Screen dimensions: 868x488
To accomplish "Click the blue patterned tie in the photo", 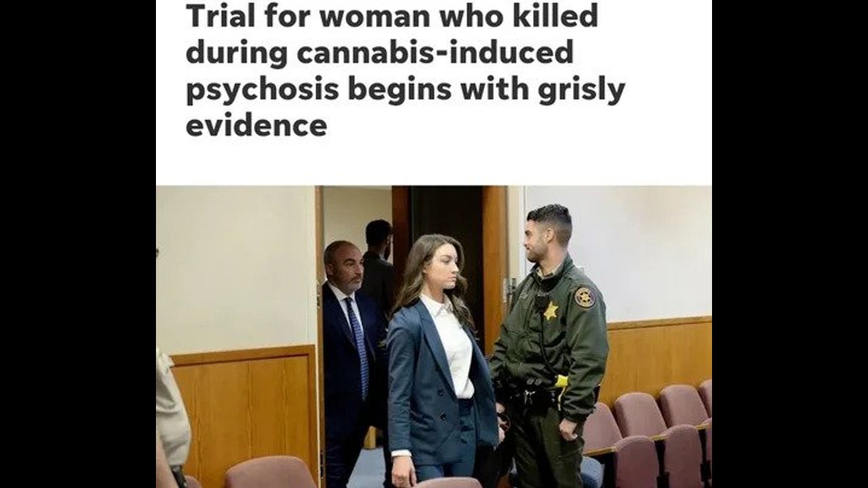I will pyautogui.click(x=357, y=346).
